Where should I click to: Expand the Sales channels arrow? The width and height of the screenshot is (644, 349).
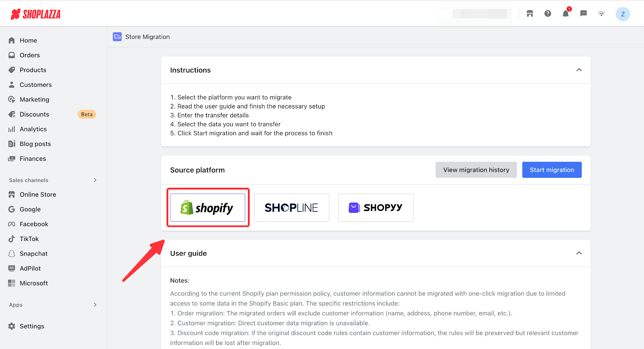coord(95,180)
